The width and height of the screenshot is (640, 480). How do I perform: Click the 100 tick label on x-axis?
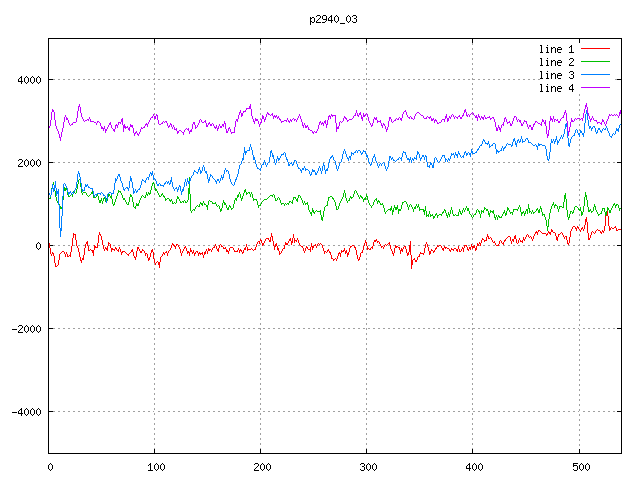(x=155, y=466)
